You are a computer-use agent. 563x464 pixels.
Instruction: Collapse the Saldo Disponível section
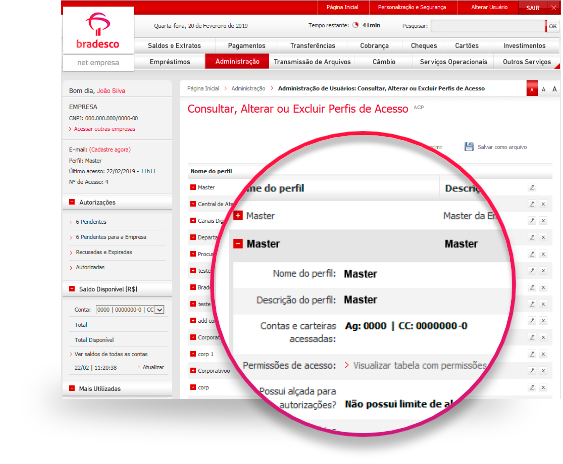[72, 289]
